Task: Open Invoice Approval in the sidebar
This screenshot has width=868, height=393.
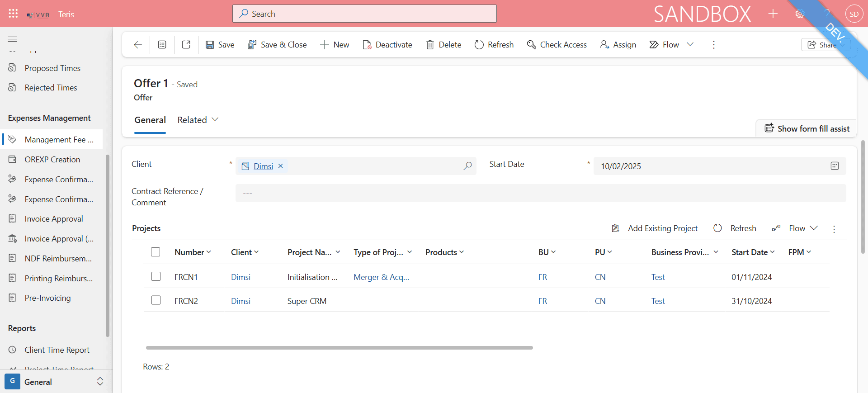Action: 54,219
